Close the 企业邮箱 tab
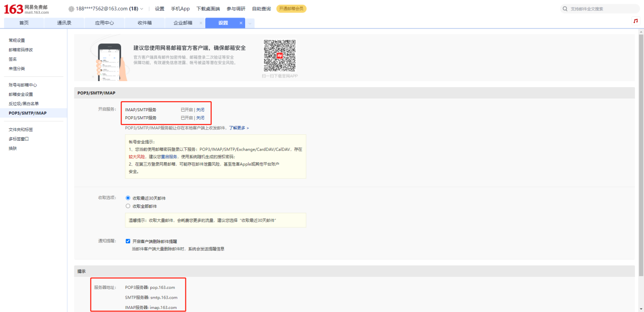 [201, 23]
